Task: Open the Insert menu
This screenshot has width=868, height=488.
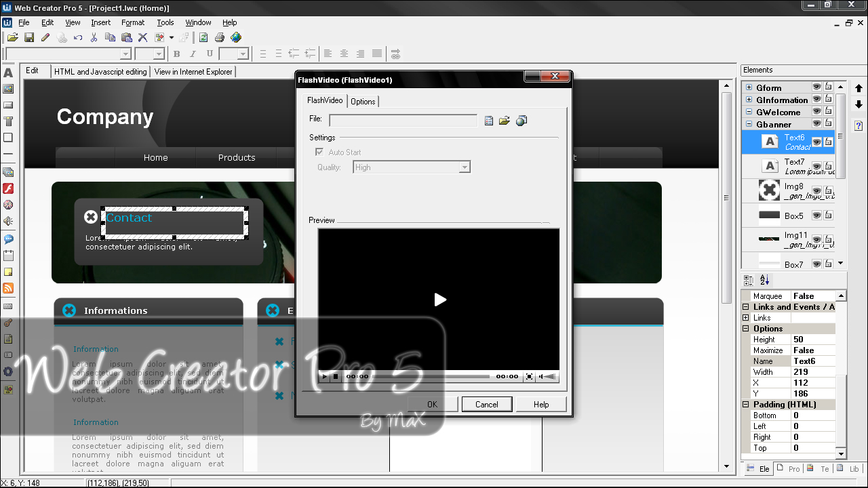Action: [x=100, y=22]
